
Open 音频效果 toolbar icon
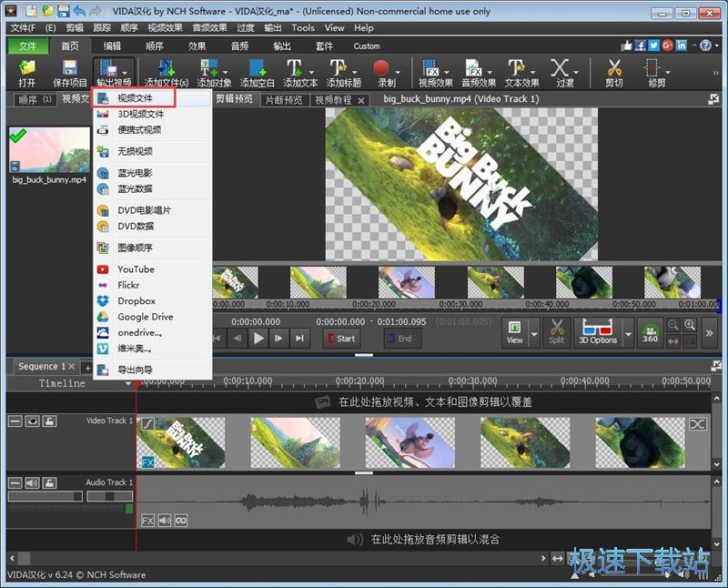tap(474, 74)
